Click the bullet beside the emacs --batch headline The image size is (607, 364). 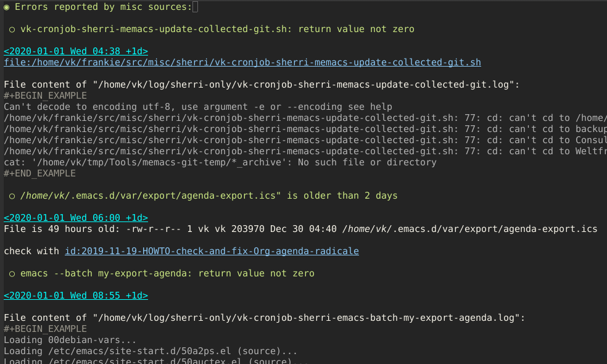11,273
